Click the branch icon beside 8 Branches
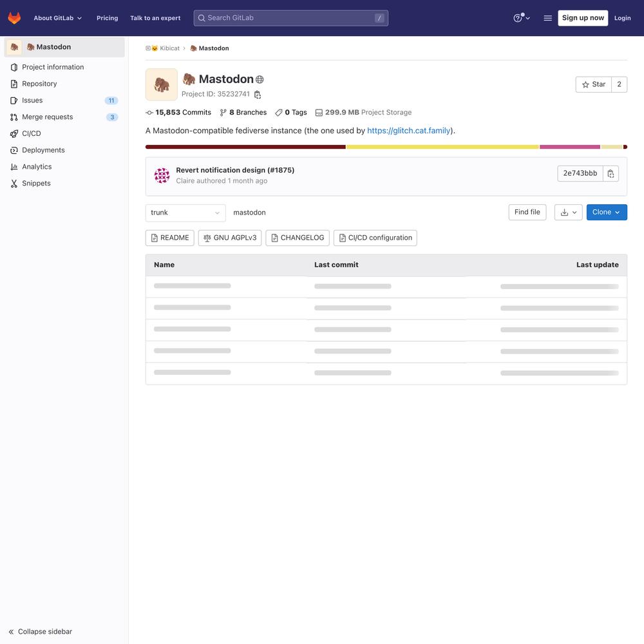644x644 pixels. (223, 113)
